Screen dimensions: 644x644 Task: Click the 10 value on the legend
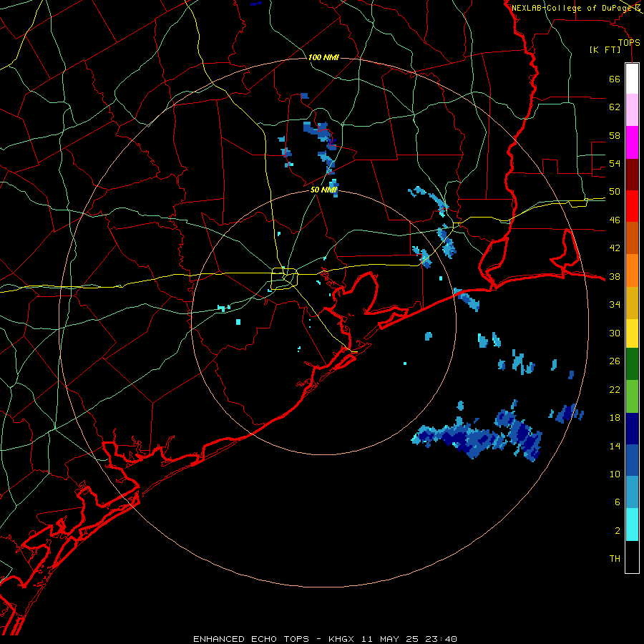[615, 474]
